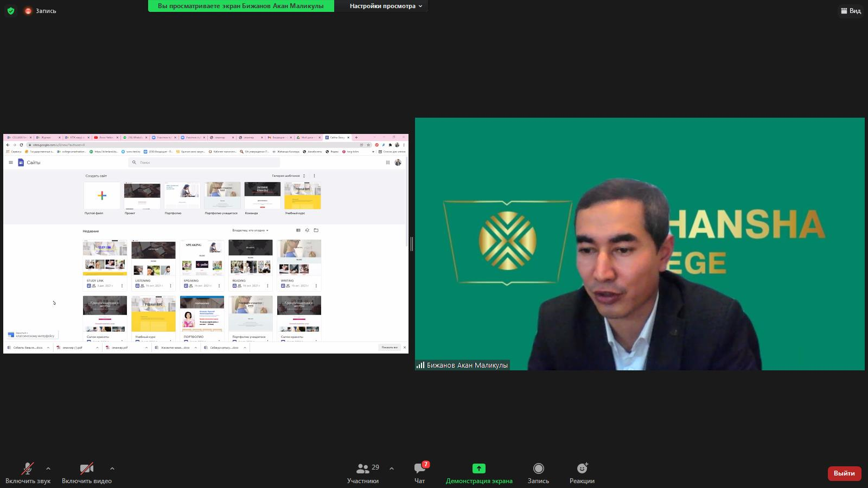Open the Чат panel
Image resolution: width=868 pixels, height=488 pixels.
coord(420,473)
